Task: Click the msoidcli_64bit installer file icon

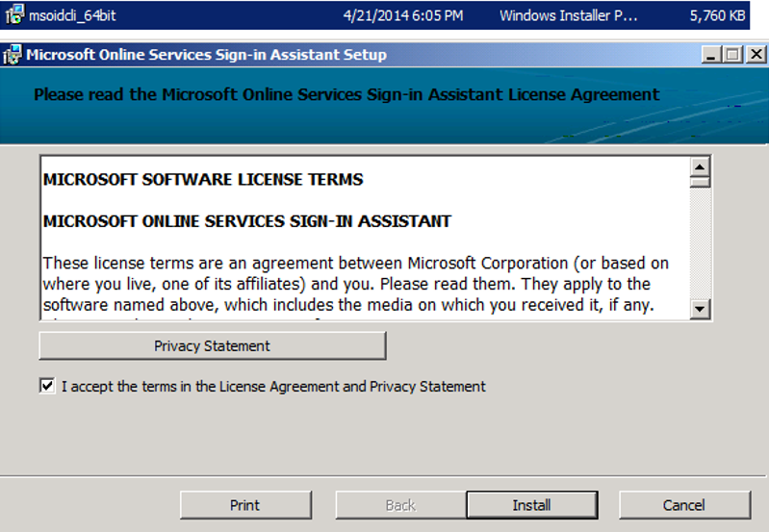Action: [13, 15]
